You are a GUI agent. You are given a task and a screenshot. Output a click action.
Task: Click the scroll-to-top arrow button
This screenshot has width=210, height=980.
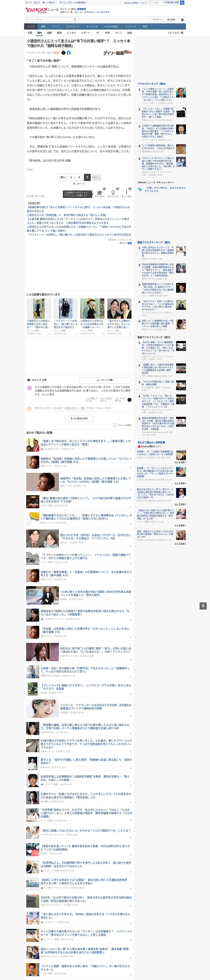point(203,606)
